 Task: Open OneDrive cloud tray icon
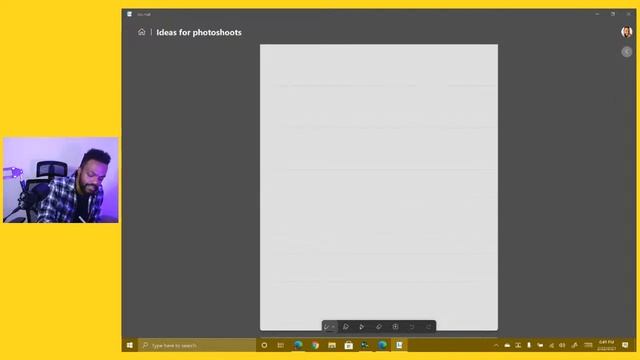507,345
